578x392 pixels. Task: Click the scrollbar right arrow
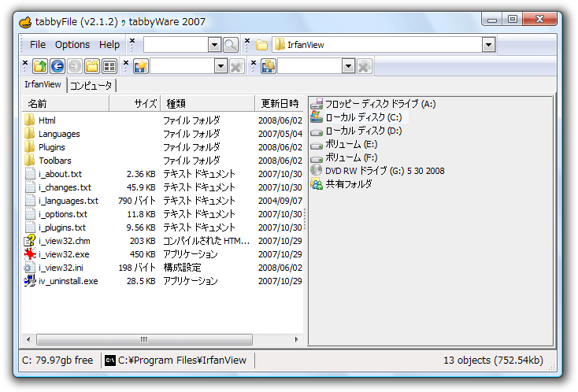(296, 339)
